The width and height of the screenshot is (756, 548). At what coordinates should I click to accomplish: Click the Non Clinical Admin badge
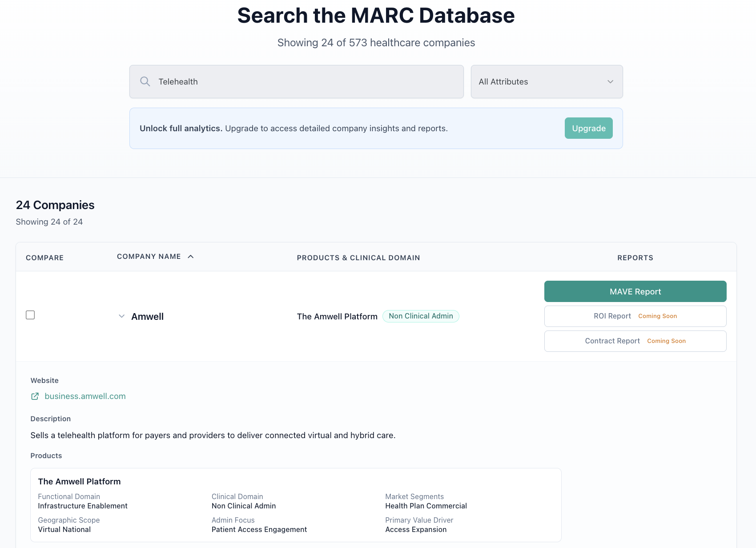[421, 316]
